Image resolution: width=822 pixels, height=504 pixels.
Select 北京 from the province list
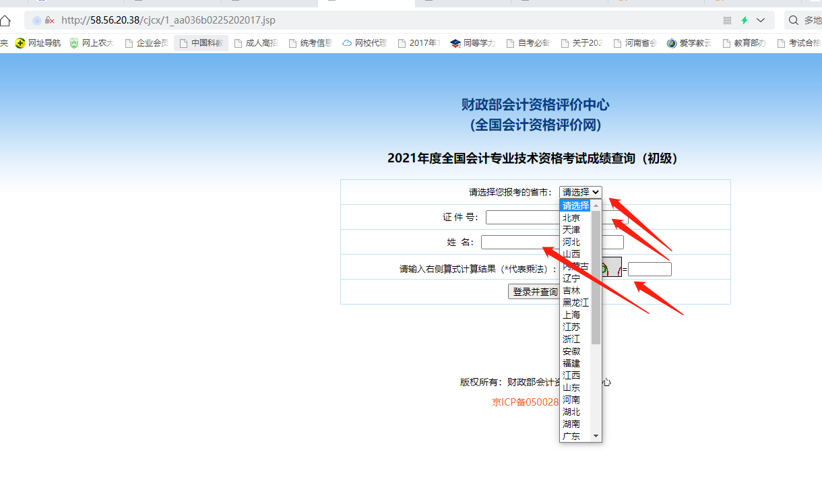pyautogui.click(x=571, y=217)
